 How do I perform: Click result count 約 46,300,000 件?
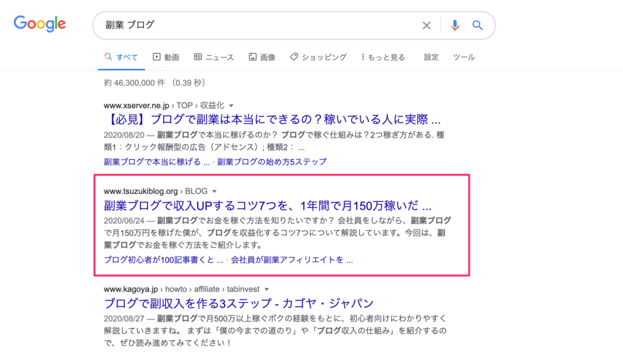(134, 83)
